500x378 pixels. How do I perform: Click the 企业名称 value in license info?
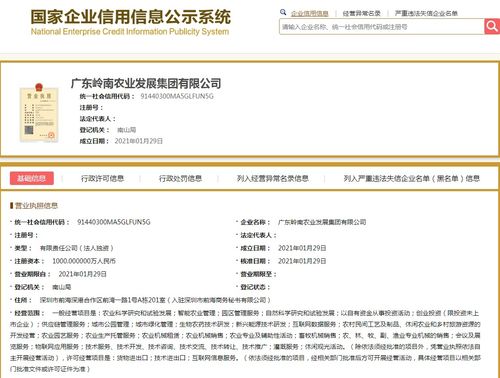[322, 222]
